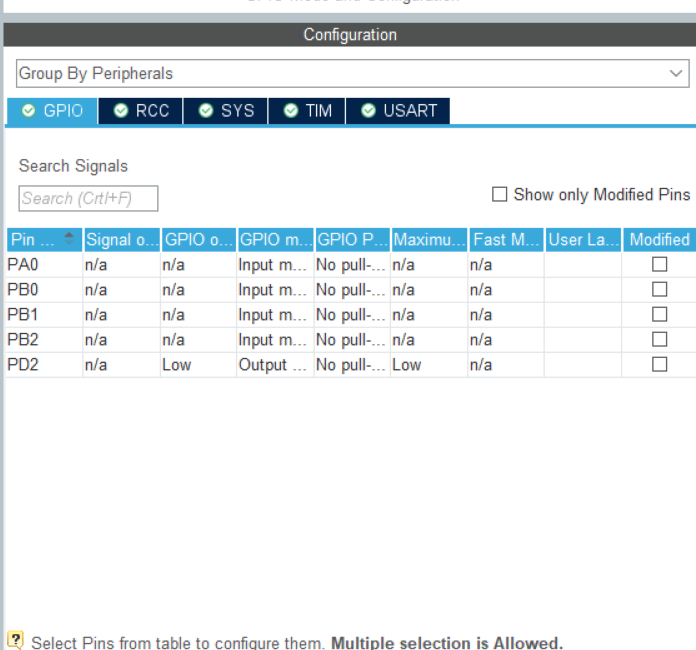Toggle Modified checkbox for PB2 row

660,339
